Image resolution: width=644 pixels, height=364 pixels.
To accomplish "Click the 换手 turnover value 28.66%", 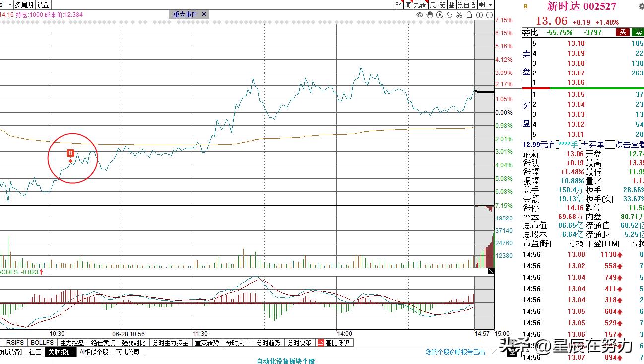I will (x=634, y=190).
